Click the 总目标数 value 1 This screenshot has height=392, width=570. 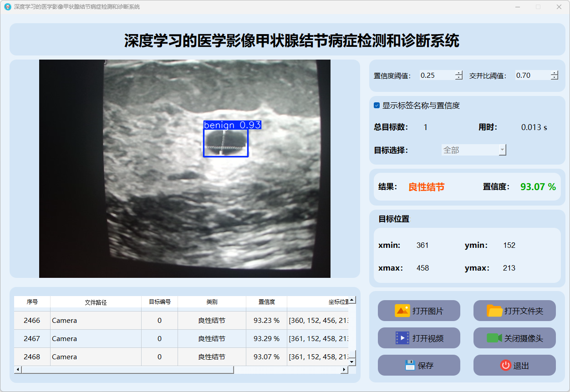(426, 127)
